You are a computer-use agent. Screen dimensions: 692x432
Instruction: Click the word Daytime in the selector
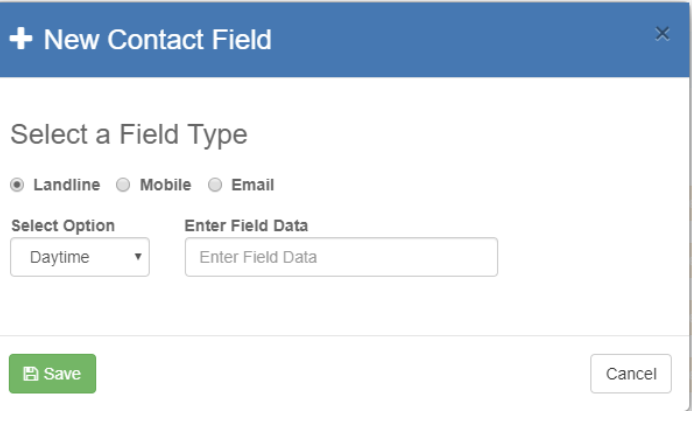point(59,257)
